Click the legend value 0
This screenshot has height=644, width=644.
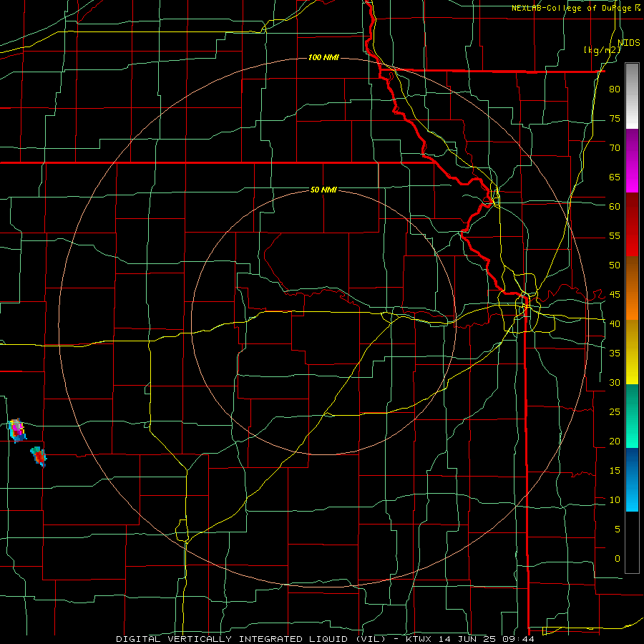pyautogui.click(x=618, y=559)
